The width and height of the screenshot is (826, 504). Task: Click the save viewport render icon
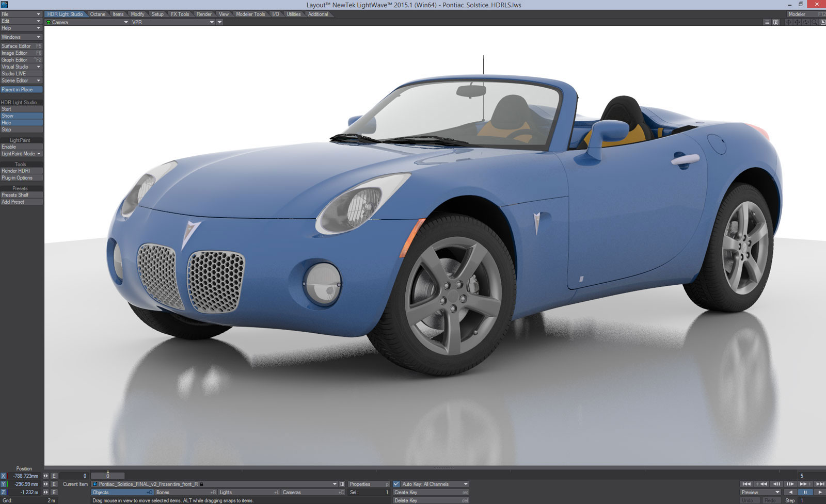pos(775,22)
